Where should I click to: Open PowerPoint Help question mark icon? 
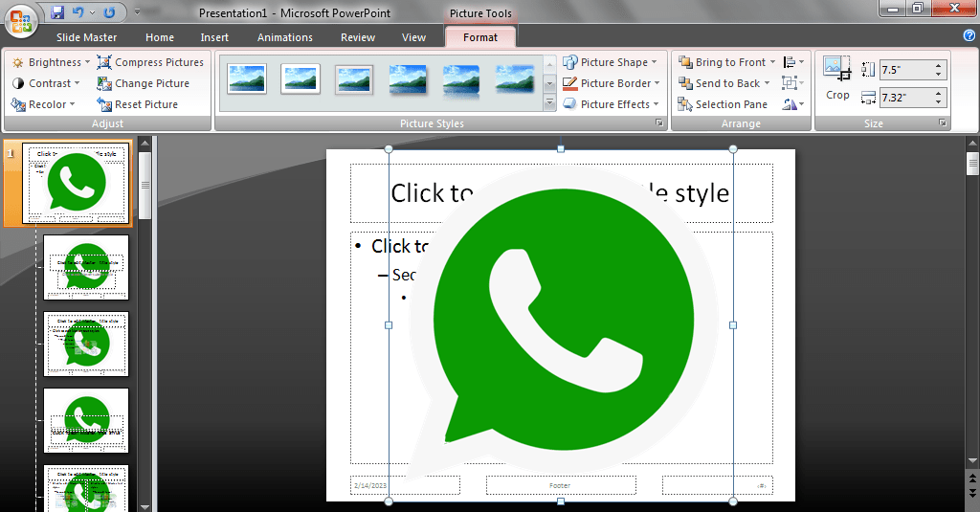[x=969, y=36]
